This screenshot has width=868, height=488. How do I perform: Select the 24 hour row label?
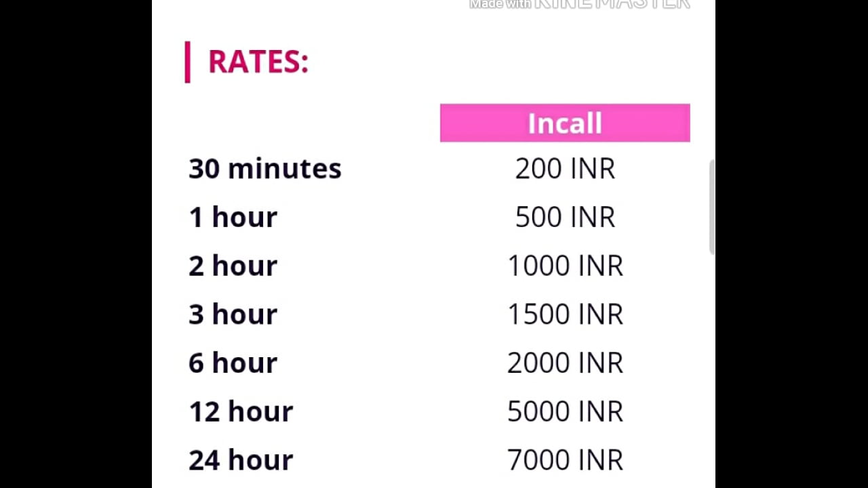[241, 460]
